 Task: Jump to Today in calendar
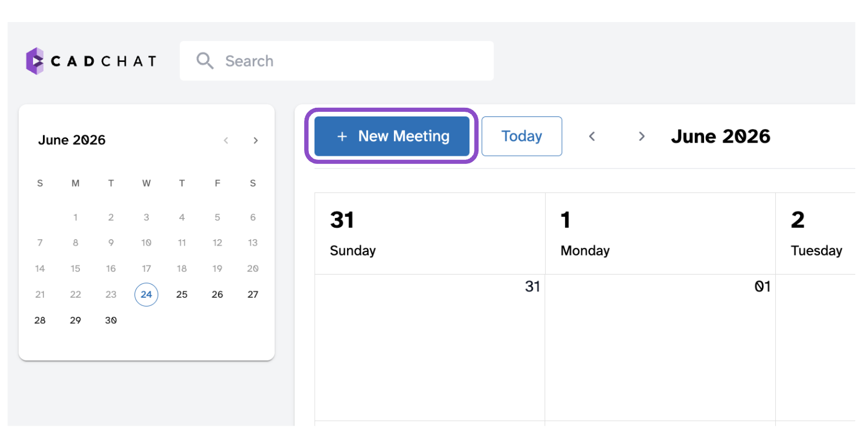521,136
